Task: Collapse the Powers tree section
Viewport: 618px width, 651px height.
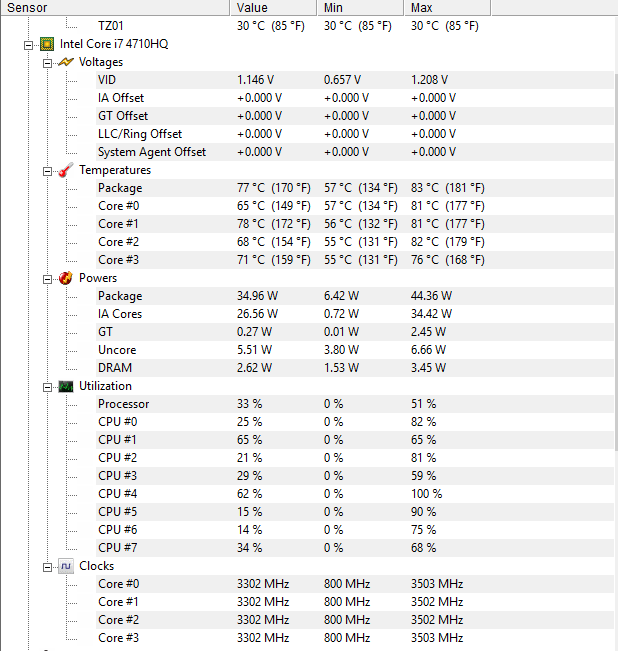Action: pyautogui.click(x=47, y=278)
